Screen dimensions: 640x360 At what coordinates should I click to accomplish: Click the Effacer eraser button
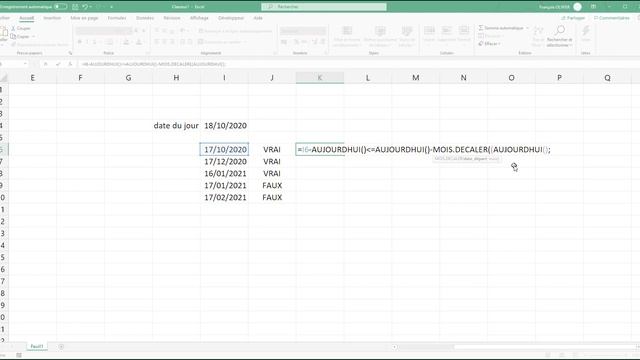pyautogui.click(x=488, y=44)
